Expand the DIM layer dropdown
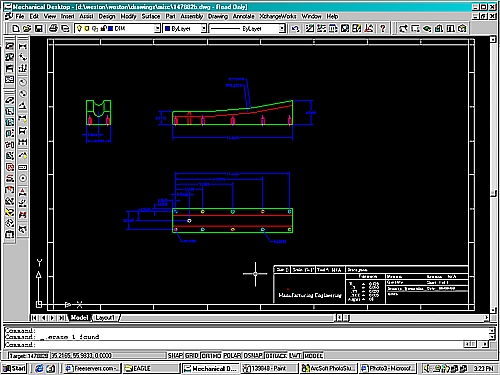The image size is (500, 375). pos(157,29)
